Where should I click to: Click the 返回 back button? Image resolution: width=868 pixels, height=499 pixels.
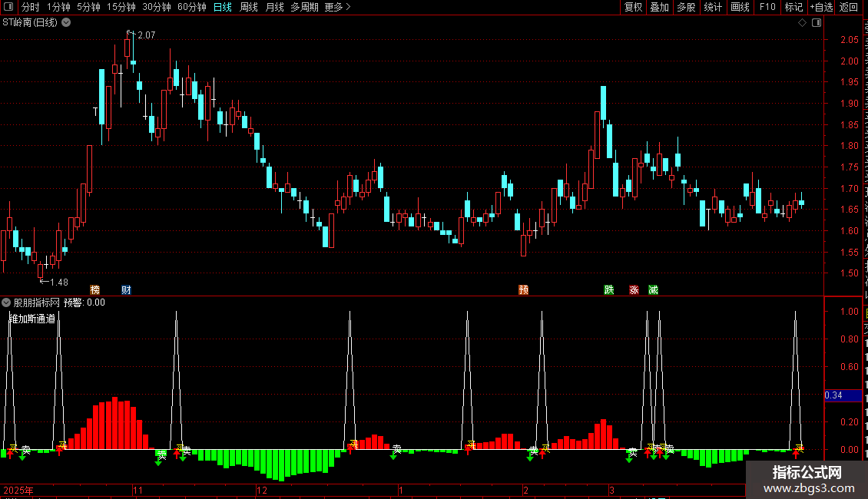848,7
